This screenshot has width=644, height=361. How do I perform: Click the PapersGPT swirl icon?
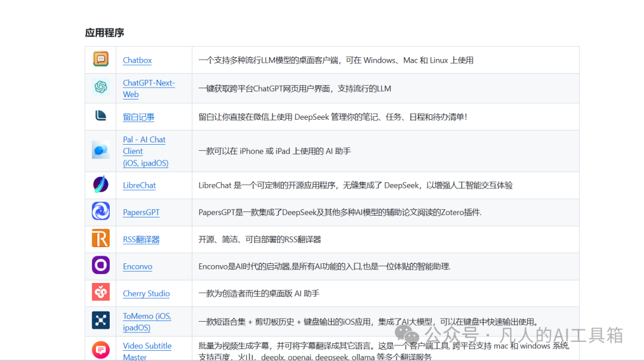(x=101, y=211)
